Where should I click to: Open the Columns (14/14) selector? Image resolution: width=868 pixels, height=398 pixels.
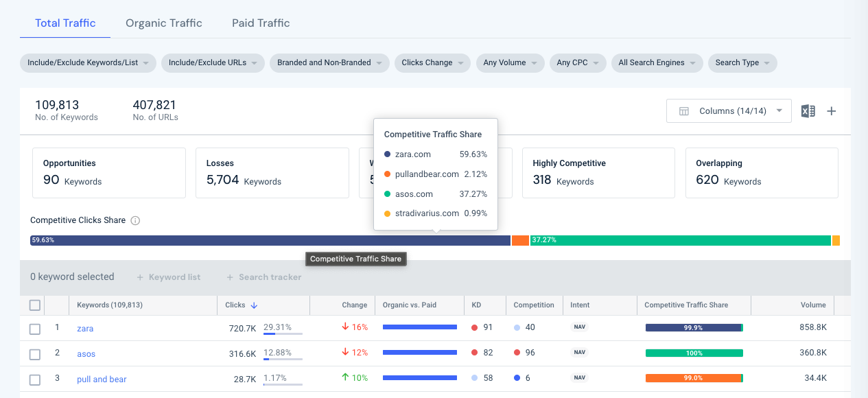729,111
